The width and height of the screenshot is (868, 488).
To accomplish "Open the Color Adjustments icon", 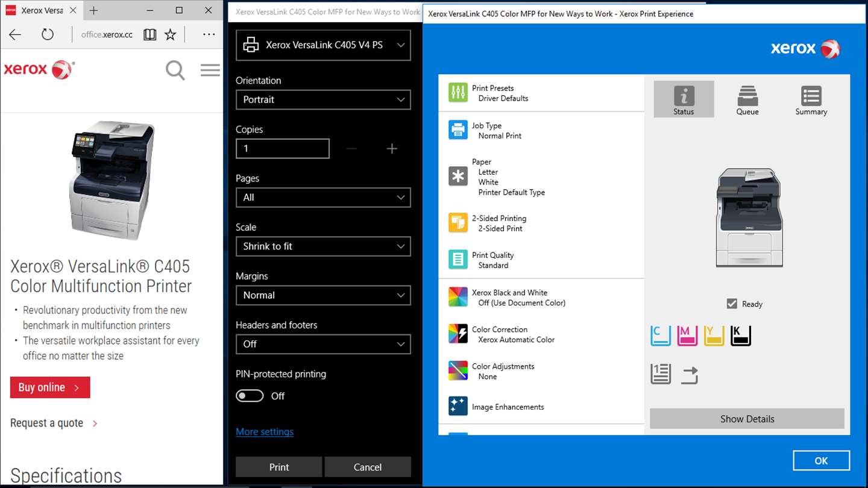I will pyautogui.click(x=458, y=371).
